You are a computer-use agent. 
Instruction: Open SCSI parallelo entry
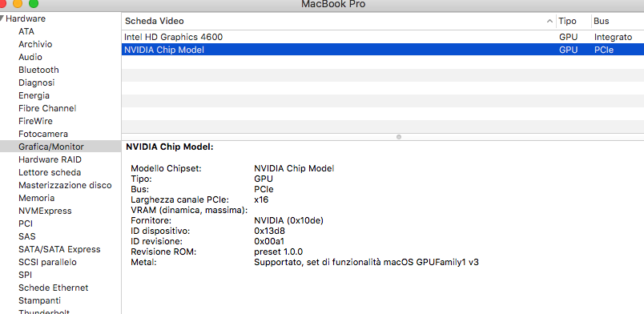47,262
